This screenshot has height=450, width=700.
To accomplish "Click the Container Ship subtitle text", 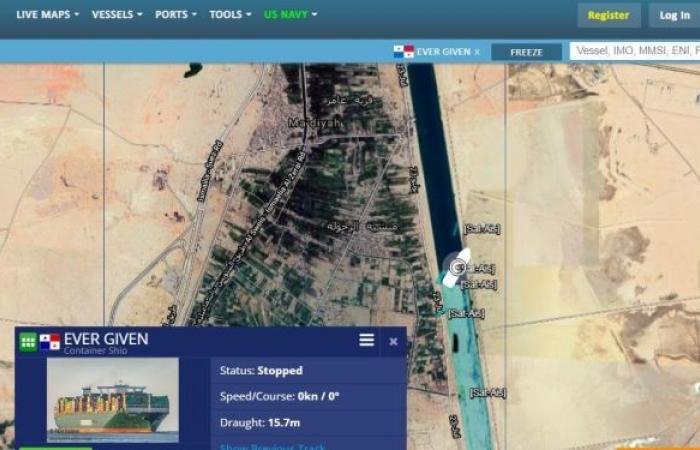I will (x=96, y=351).
